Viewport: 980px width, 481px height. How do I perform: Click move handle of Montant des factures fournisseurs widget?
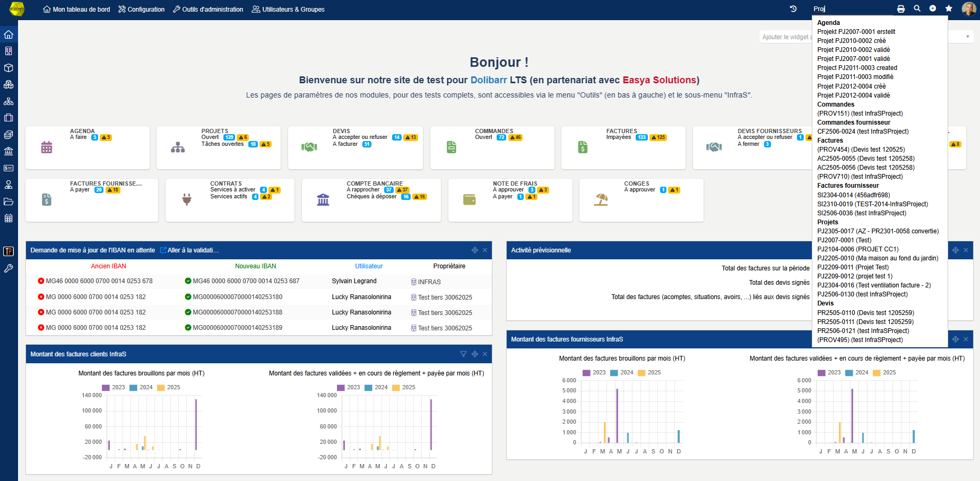tap(956, 339)
